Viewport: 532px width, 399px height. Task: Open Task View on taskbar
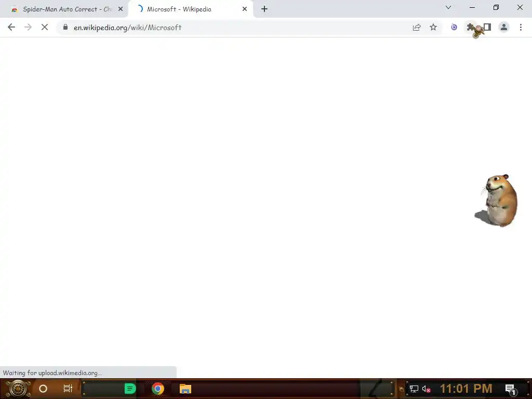[x=68, y=389]
